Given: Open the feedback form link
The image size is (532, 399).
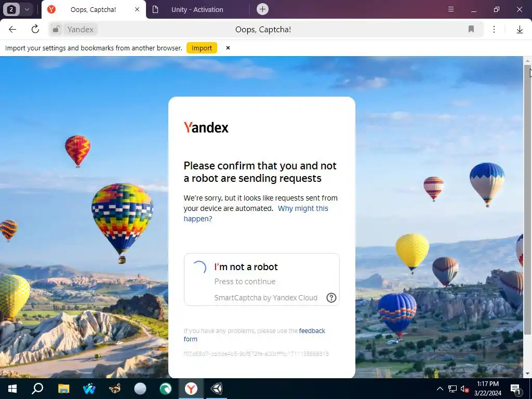Looking at the screenshot, I should (255, 335).
